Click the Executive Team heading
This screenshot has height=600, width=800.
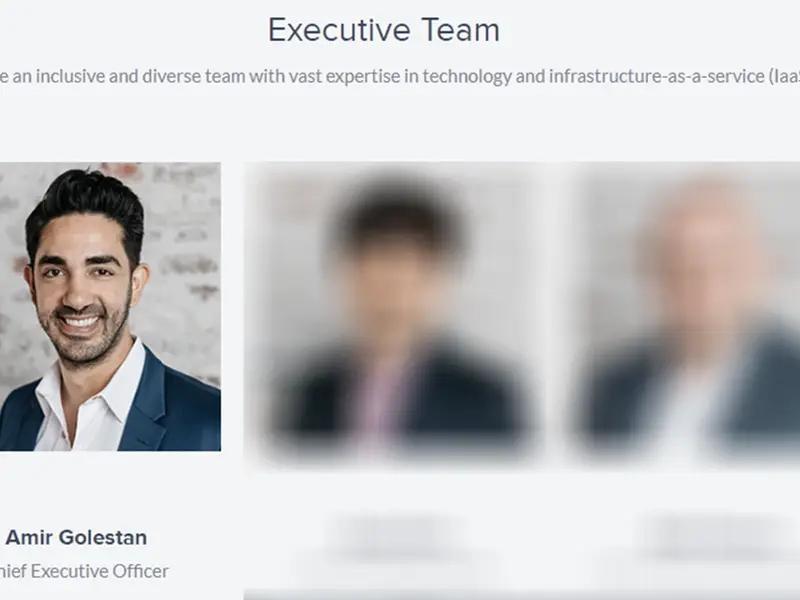tap(384, 30)
